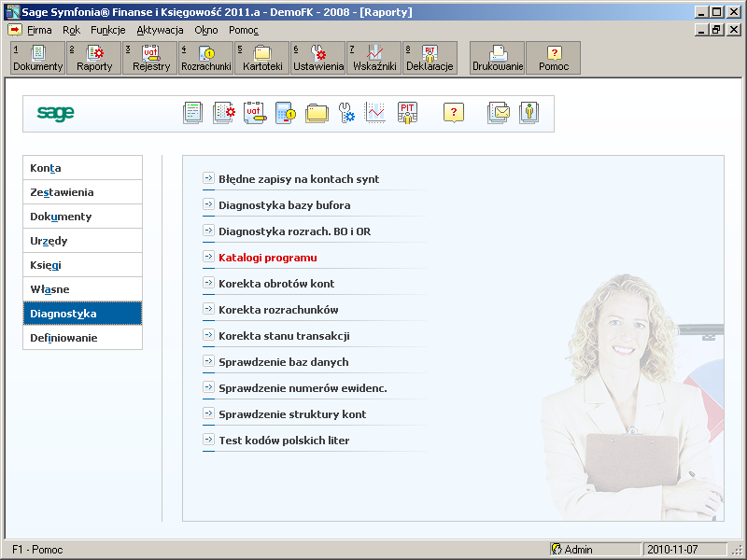Click the documents list icon in banner
This screenshot has width=747, height=560.
click(x=192, y=113)
